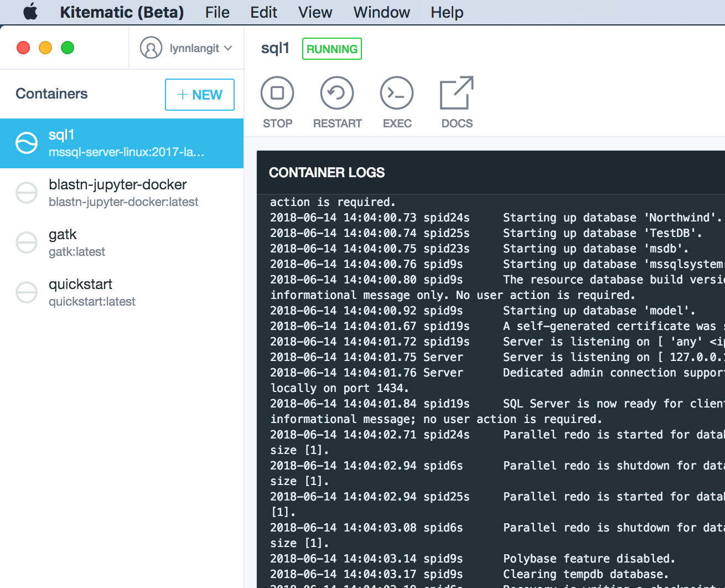
Task: Click the sql1 running status icon
Action: pyautogui.click(x=27, y=143)
